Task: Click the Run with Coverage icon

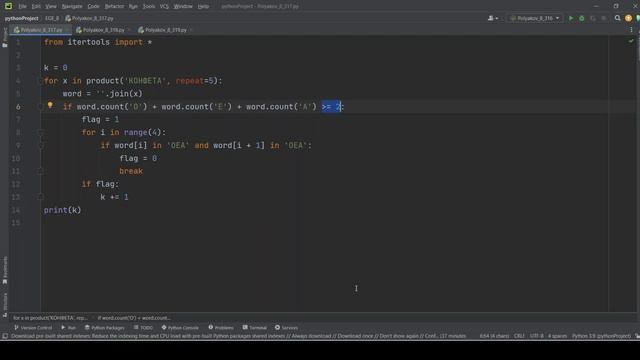Action: [593, 18]
